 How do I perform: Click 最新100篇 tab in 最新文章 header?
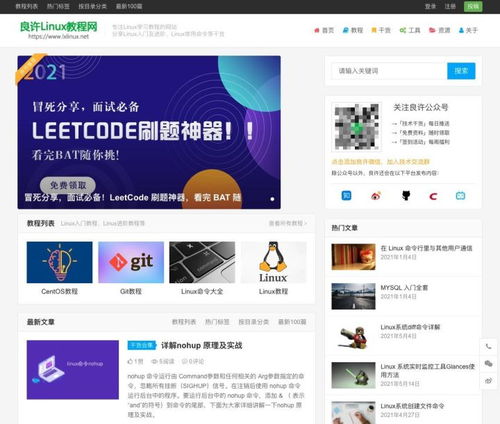click(292, 322)
